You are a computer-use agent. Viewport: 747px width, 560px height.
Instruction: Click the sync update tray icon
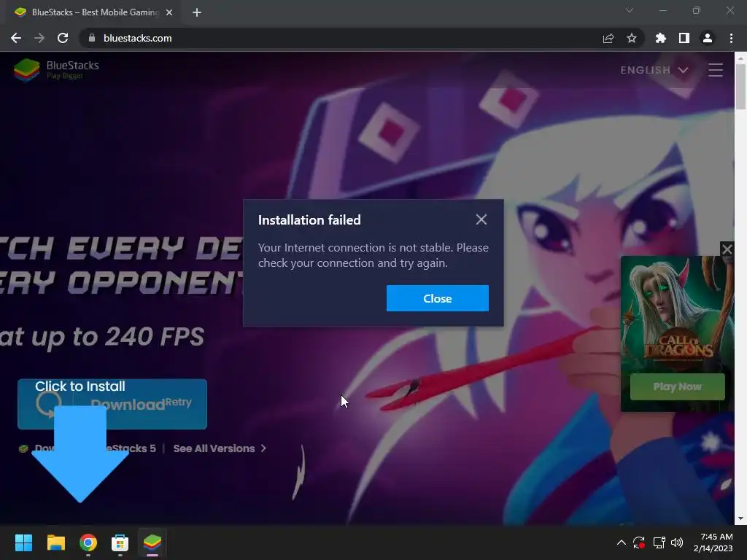pos(639,542)
